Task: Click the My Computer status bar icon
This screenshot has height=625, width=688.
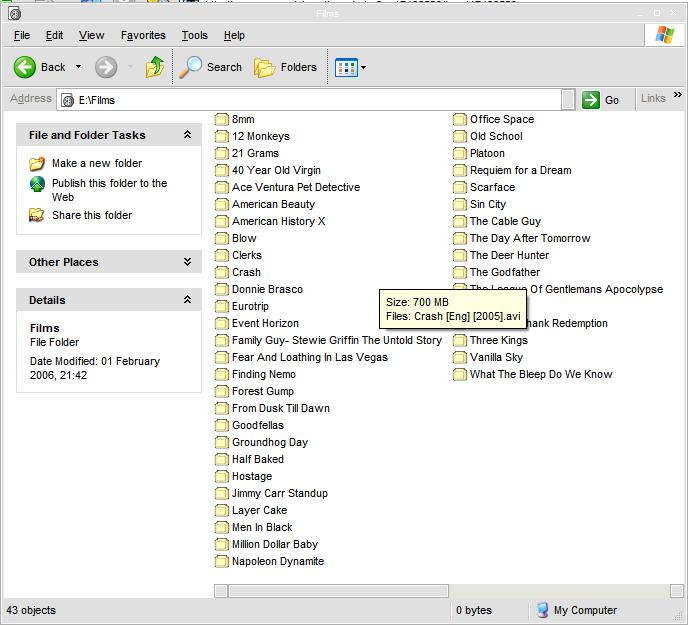Action: click(x=543, y=610)
